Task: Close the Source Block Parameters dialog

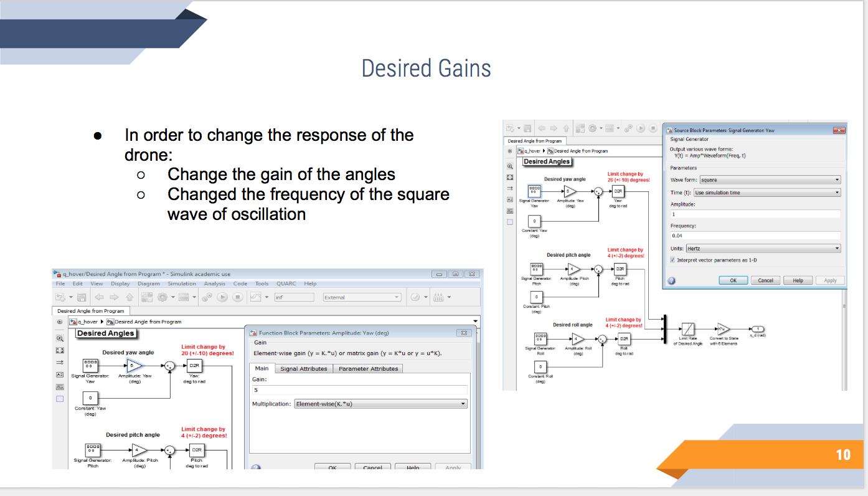Action: click(x=839, y=130)
